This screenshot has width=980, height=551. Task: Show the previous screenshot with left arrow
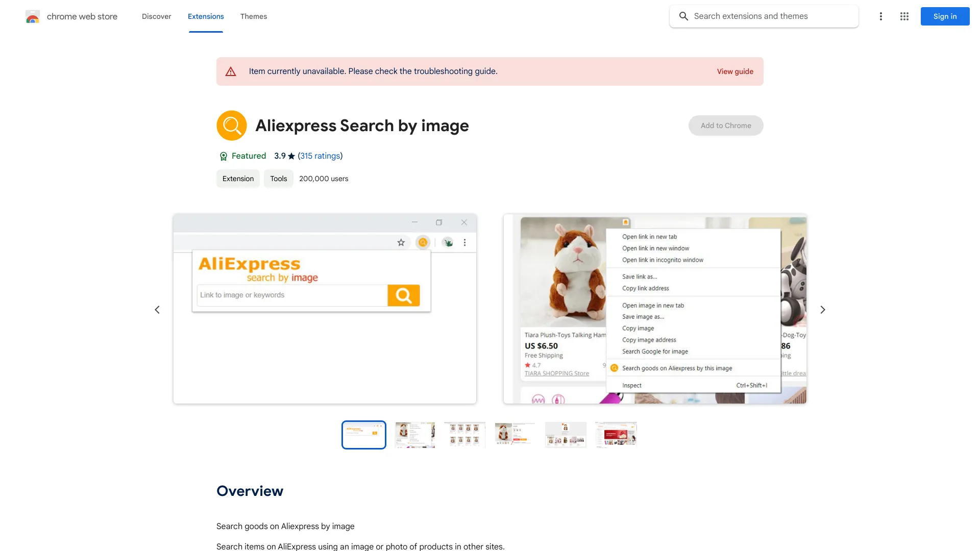pos(157,310)
